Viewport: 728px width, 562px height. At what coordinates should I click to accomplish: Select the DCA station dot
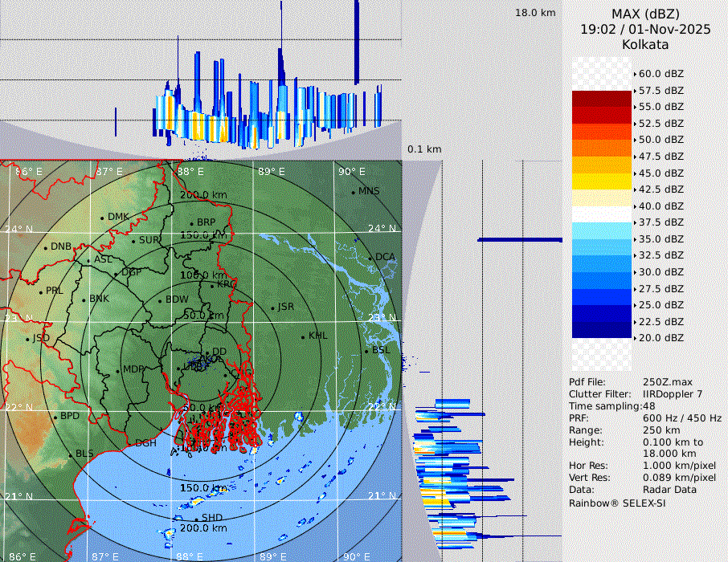[x=370, y=258]
